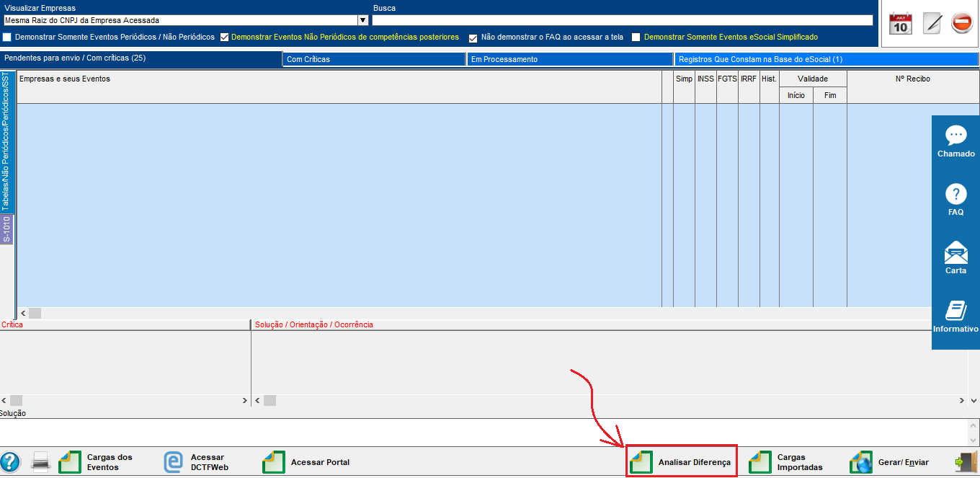Image resolution: width=980 pixels, height=478 pixels.
Task: Click Acessar Portal button
Action: click(x=307, y=462)
